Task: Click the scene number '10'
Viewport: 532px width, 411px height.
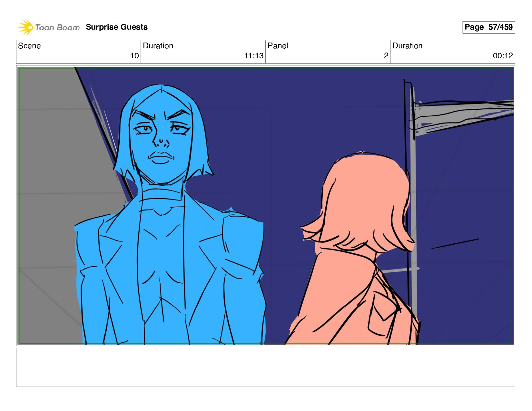Action: pyautogui.click(x=134, y=56)
